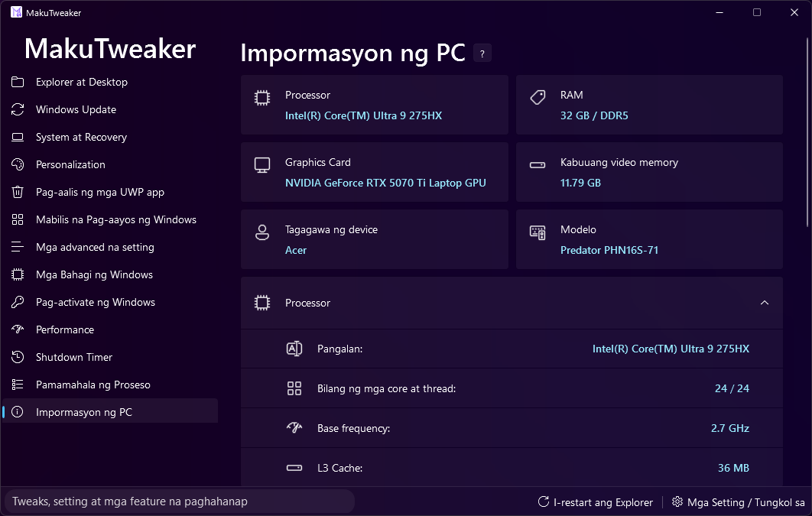This screenshot has height=516, width=812.
Task: Click the Modelo device icon
Action: pos(538,232)
